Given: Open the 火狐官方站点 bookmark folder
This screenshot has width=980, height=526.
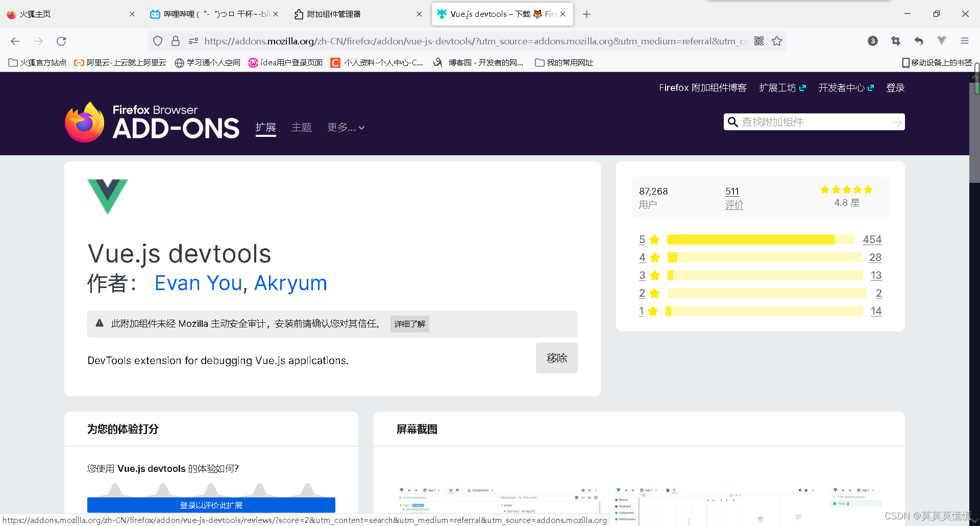Looking at the screenshot, I should (38, 63).
